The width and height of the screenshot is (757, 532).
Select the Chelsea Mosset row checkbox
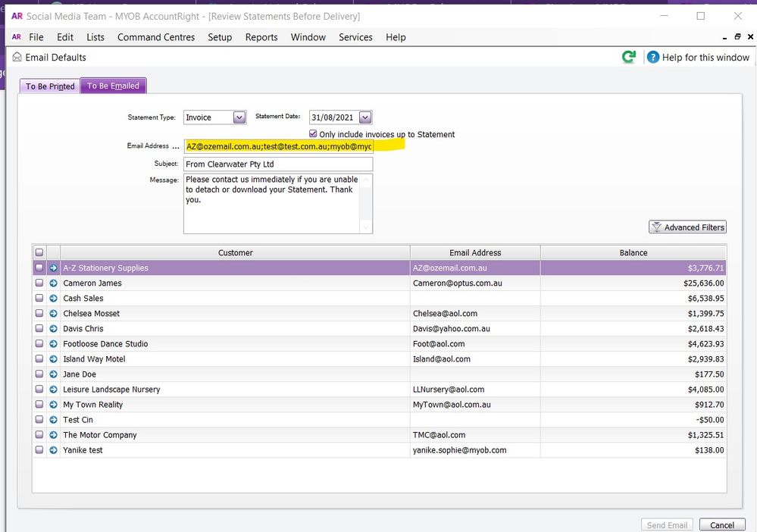coord(39,314)
